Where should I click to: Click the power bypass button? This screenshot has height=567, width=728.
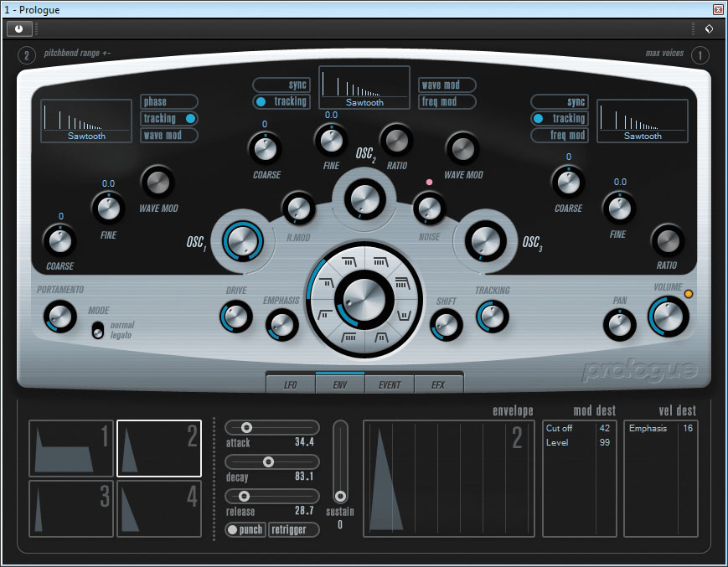pyautogui.click(x=19, y=28)
